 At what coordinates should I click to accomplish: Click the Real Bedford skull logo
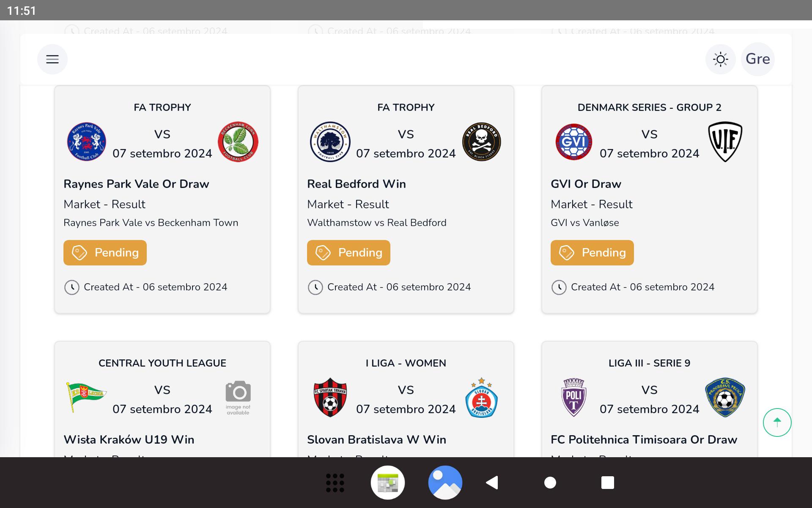pos(482,142)
